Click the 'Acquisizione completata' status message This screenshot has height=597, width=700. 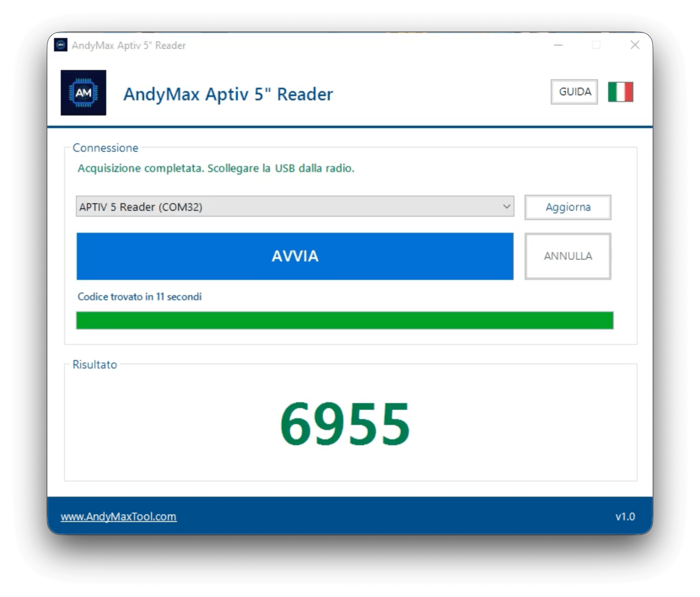pyautogui.click(x=216, y=168)
